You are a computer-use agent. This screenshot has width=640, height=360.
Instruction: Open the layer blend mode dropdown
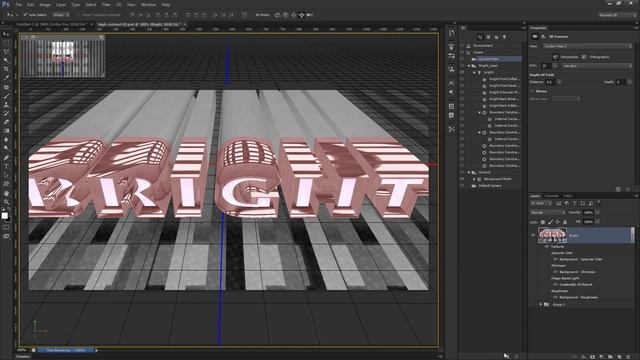tap(548, 213)
